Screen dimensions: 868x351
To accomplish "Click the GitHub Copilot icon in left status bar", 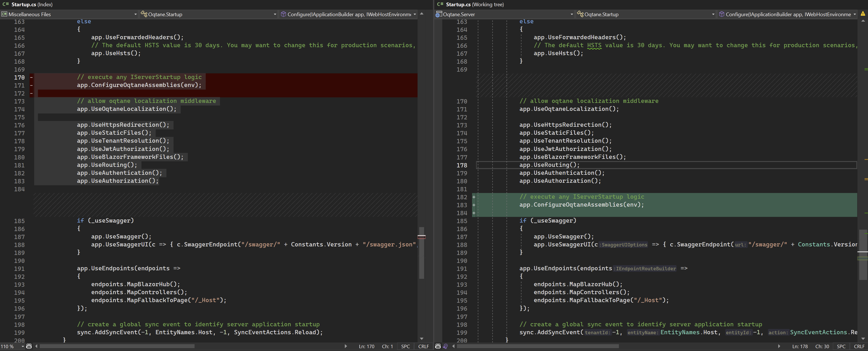I will [x=29, y=346].
